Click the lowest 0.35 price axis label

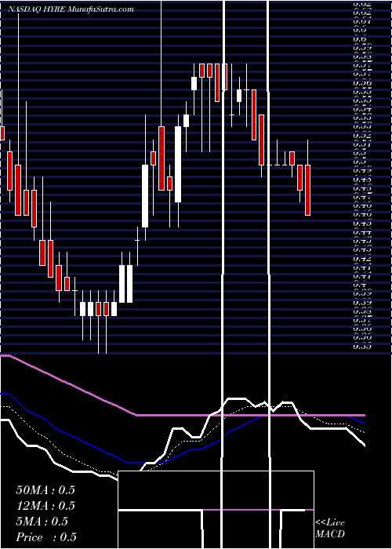pos(361,347)
